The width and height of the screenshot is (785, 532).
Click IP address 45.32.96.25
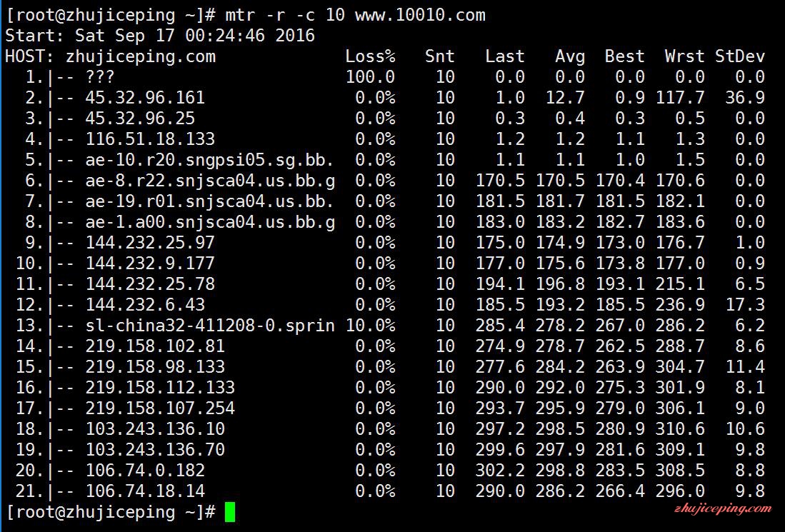point(140,119)
